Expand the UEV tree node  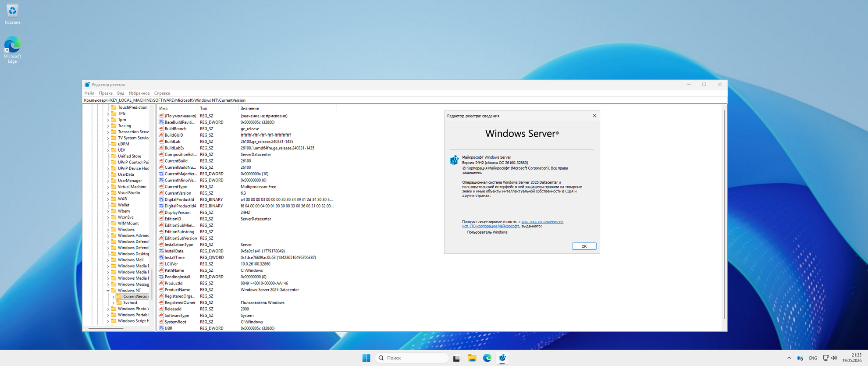tap(108, 150)
